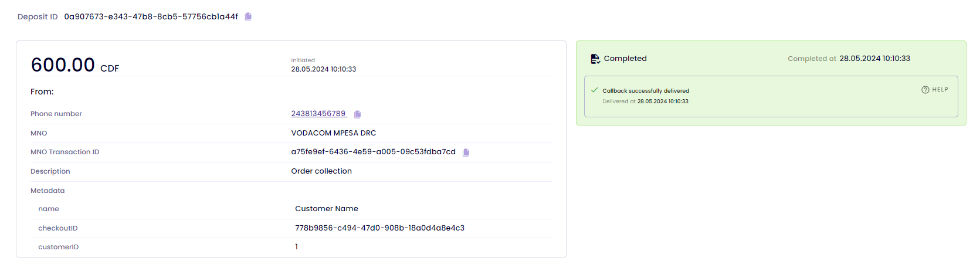Click the customerID value 1

tap(296, 247)
